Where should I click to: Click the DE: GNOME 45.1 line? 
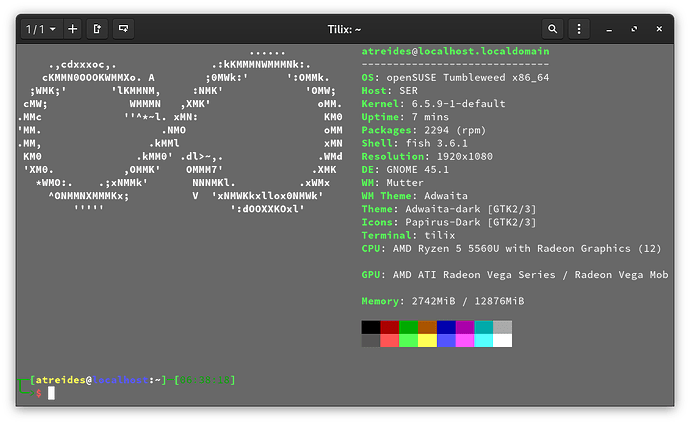(x=405, y=170)
